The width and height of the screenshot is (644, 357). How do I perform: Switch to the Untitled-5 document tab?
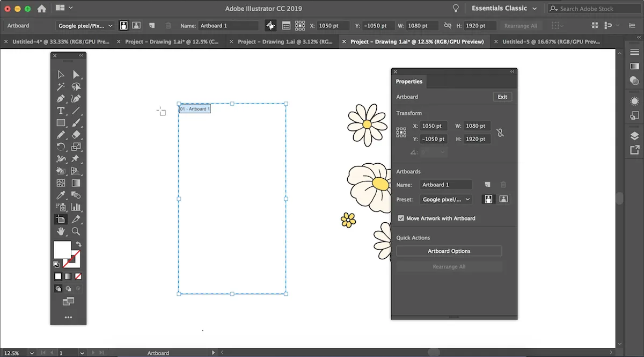point(551,42)
